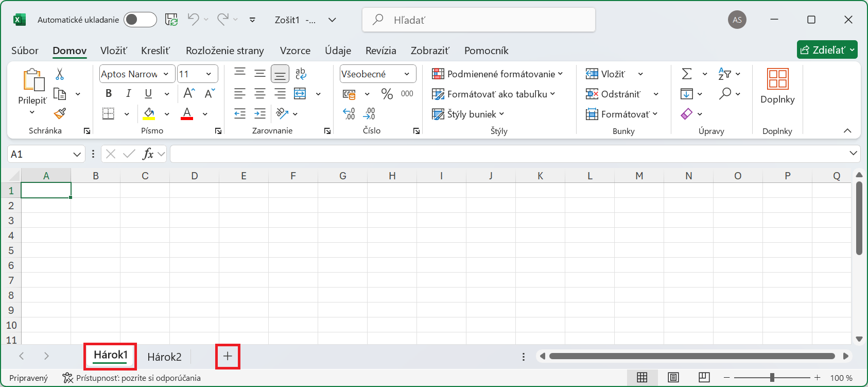Toggle center horizontal alignment
Viewport: 868px width, 387px height.
click(260, 93)
